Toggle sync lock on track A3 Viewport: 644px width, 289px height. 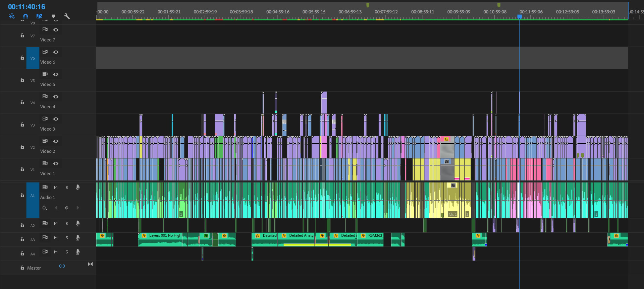point(45,237)
